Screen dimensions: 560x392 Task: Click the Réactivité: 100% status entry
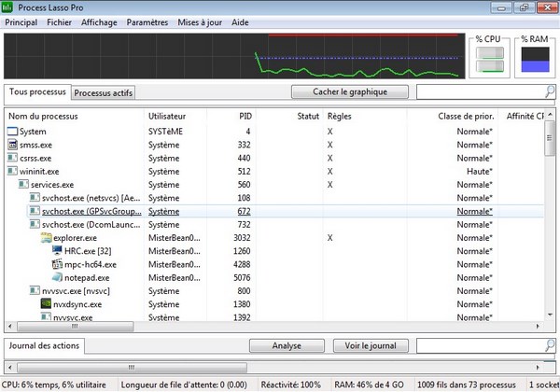pos(290,385)
